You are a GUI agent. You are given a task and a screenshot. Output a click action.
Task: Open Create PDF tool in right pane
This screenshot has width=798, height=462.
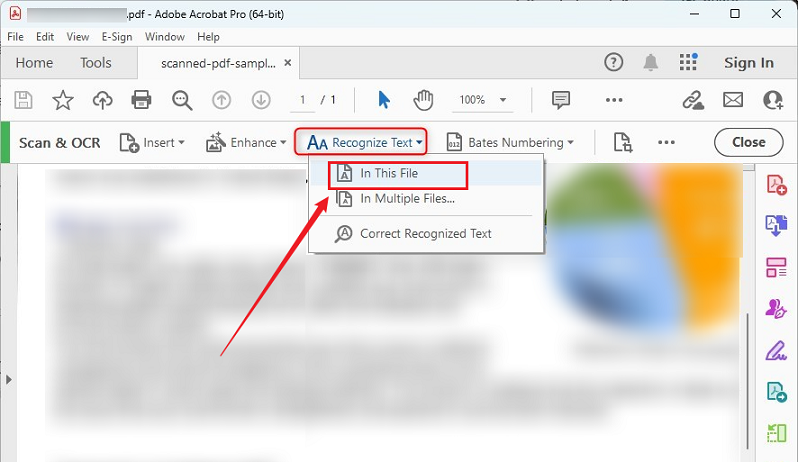776,184
